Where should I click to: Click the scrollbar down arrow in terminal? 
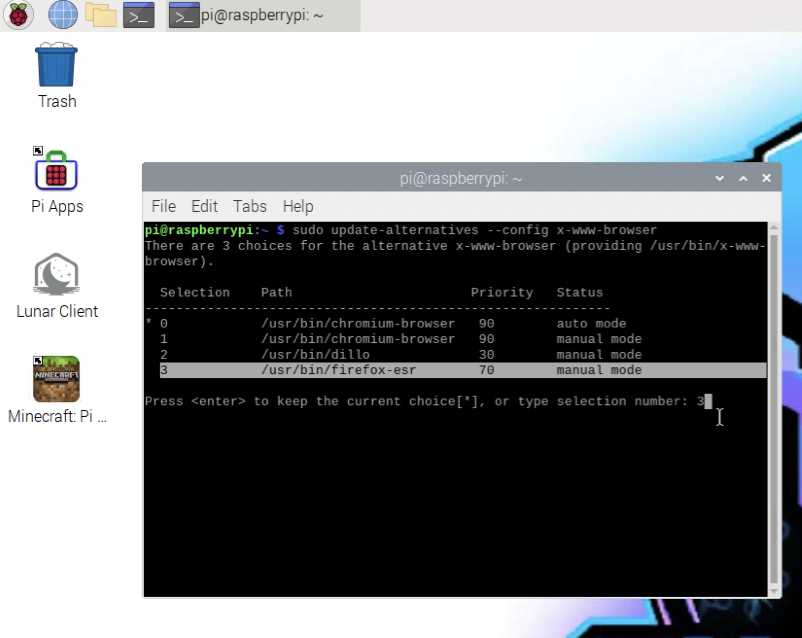(x=774, y=592)
